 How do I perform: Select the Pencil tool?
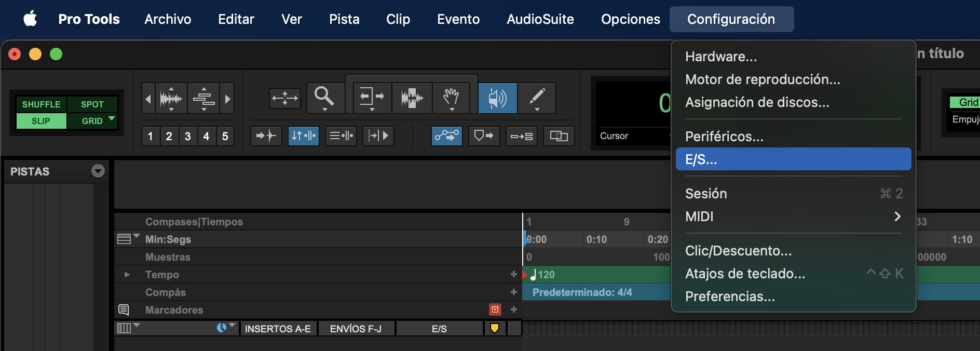click(537, 97)
